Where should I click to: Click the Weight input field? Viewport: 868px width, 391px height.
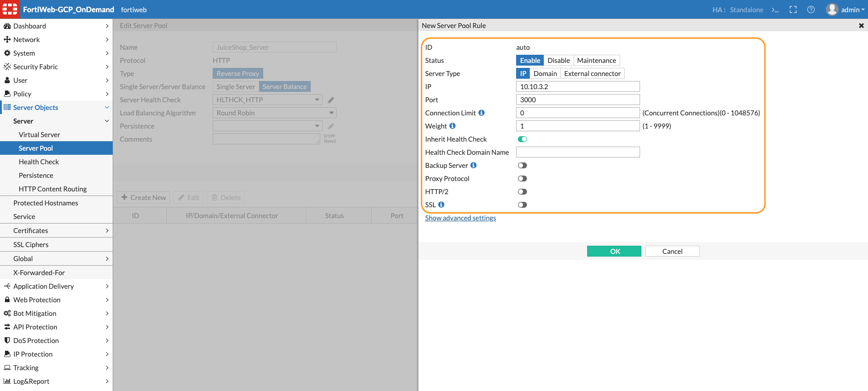click(x=578, y=126)
